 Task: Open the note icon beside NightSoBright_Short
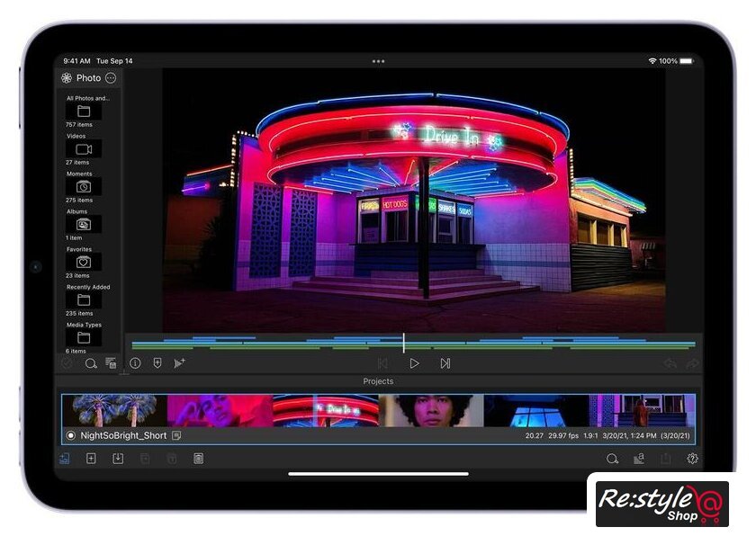tap(176, 435)
